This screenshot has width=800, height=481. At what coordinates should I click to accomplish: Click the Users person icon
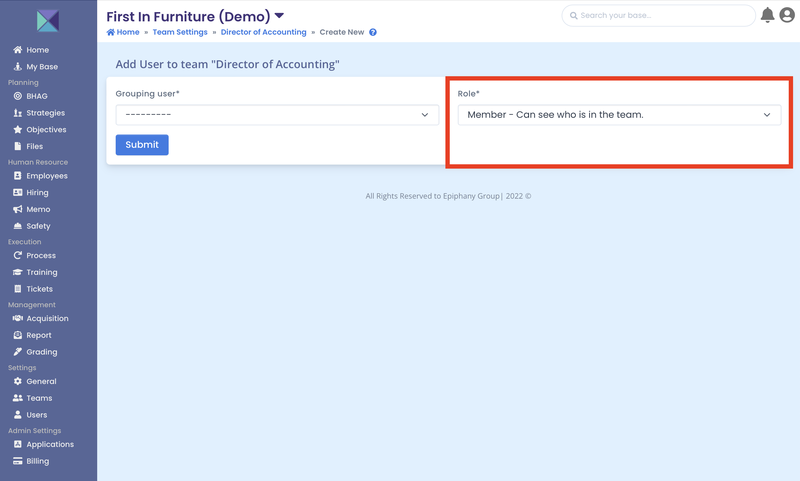[17, 415]
